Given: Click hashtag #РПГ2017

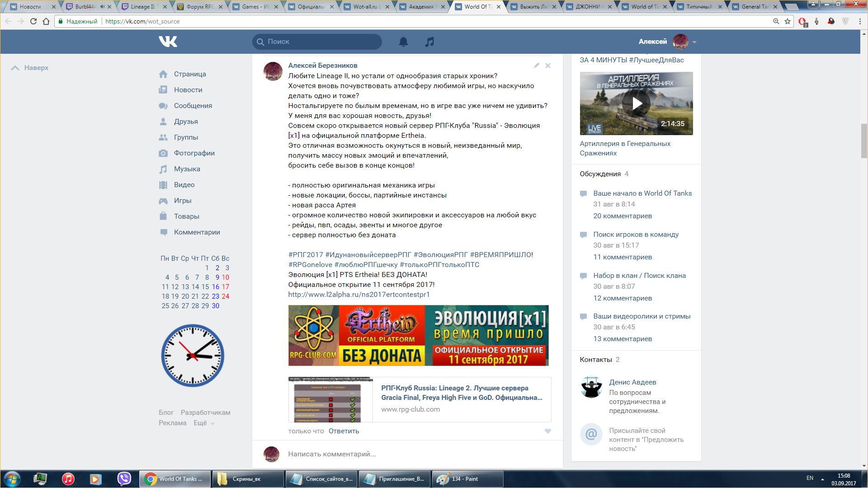Looking at the screenshot, I should (x=306, y=255).
